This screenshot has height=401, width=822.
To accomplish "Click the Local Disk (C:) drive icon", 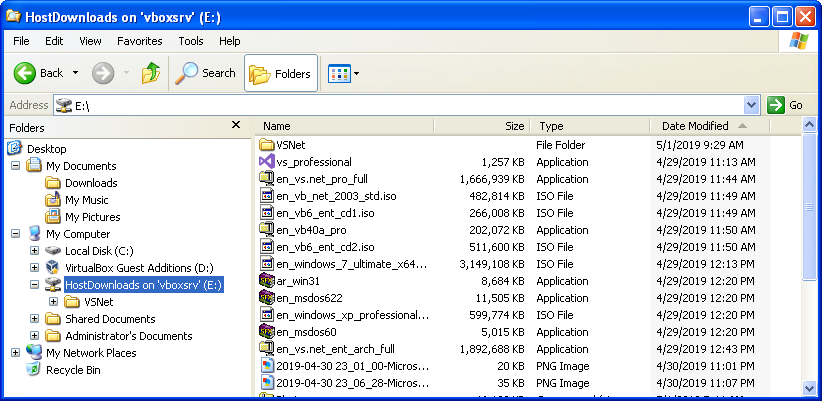I will click(53, 251).
